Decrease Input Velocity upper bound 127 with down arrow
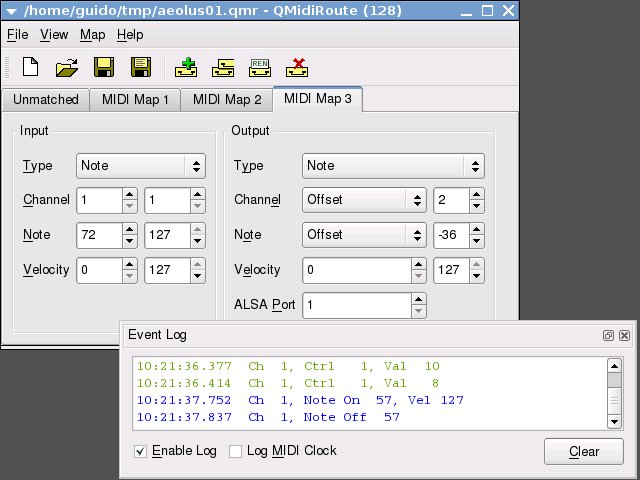The image size is (640, 480). pos(198,276)
